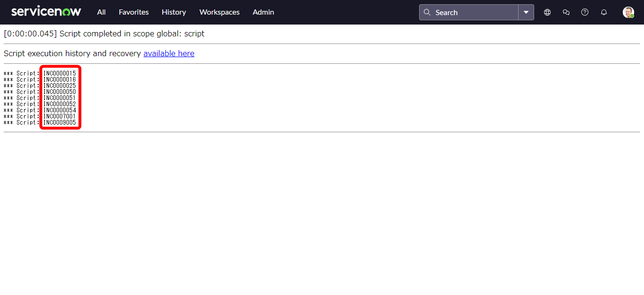The height and width of the screenshot is (295, 644).
Task: Click the INC0000050 output line
Action: pyautogui.click(x=59, y=92)
